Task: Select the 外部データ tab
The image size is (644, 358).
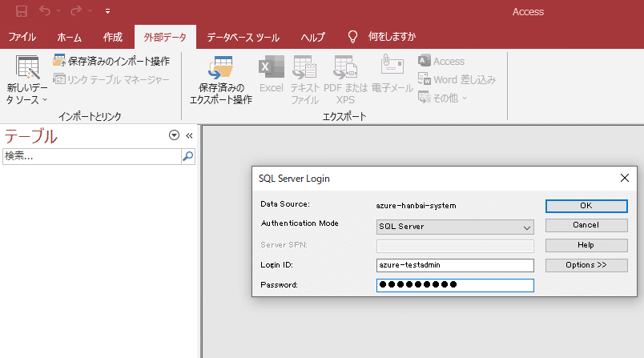Action: pos(165,38)
